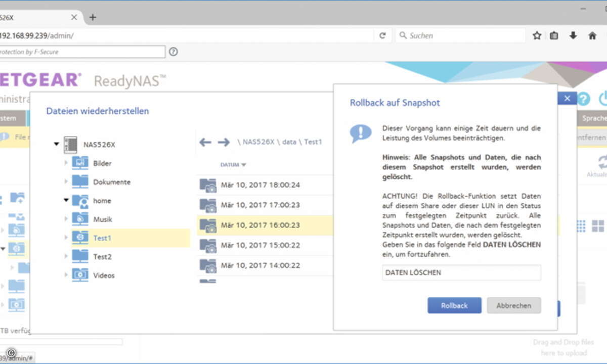Image resolution: width=607 pixels, height=364 pixels.
Task: Go forward with the right arrow
Action: click(224, 142)
